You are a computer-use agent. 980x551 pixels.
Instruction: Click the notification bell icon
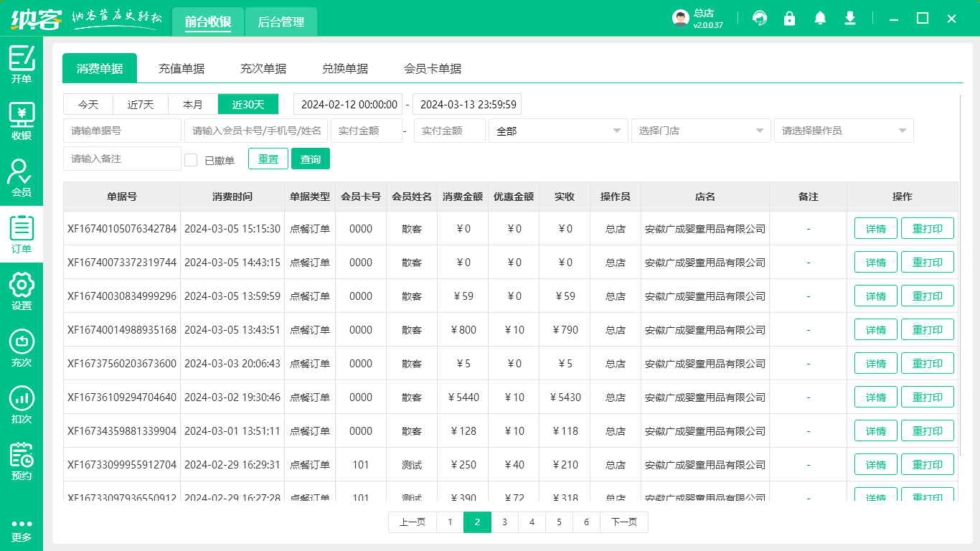coord(819,18)
